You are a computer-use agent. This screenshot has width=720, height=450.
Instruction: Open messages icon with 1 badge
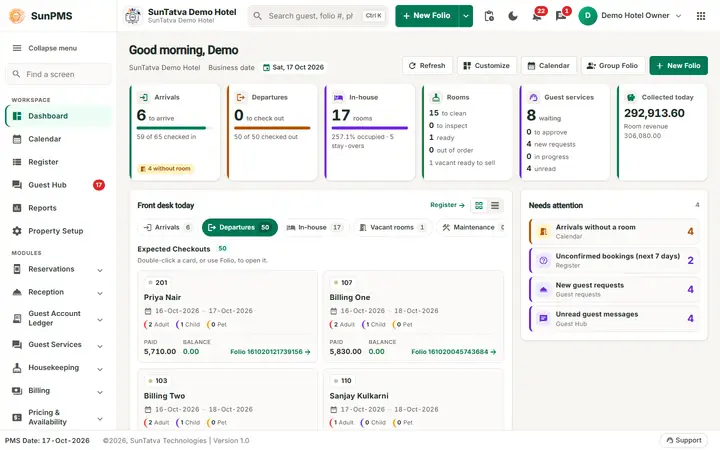pyautogui.click(x=561, y=16)
